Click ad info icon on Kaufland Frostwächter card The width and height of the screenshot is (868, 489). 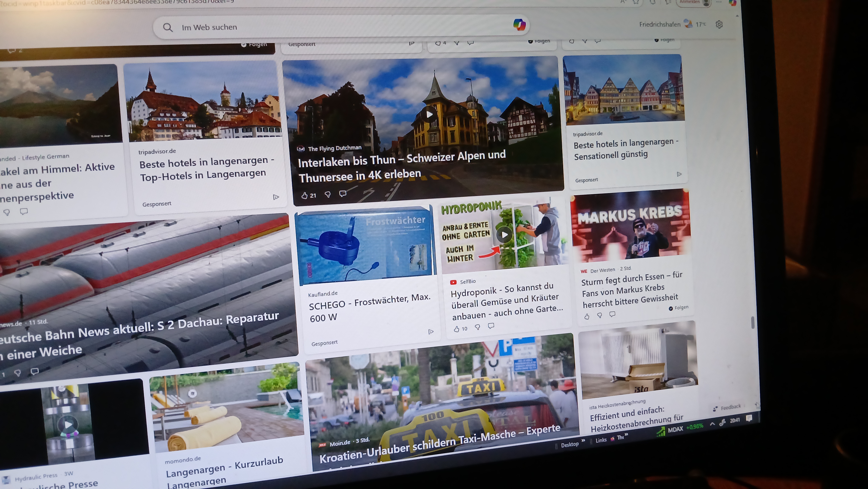coord(431,332)
